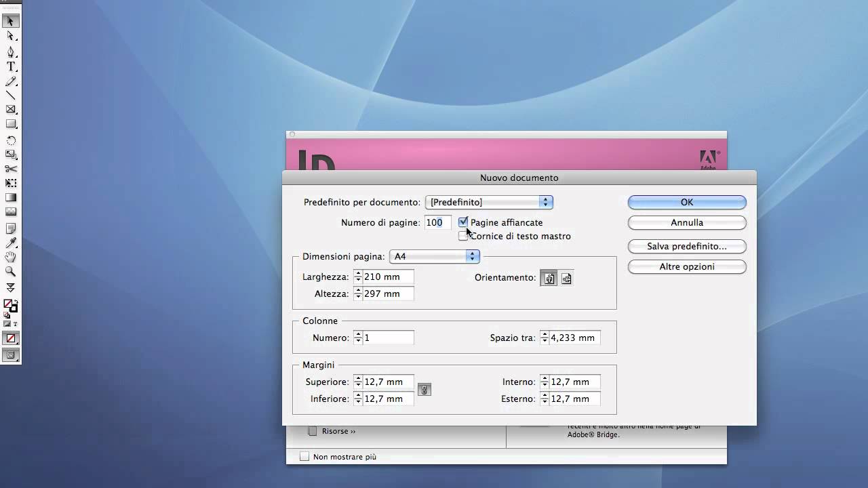Click the Interno margin field

575,382
